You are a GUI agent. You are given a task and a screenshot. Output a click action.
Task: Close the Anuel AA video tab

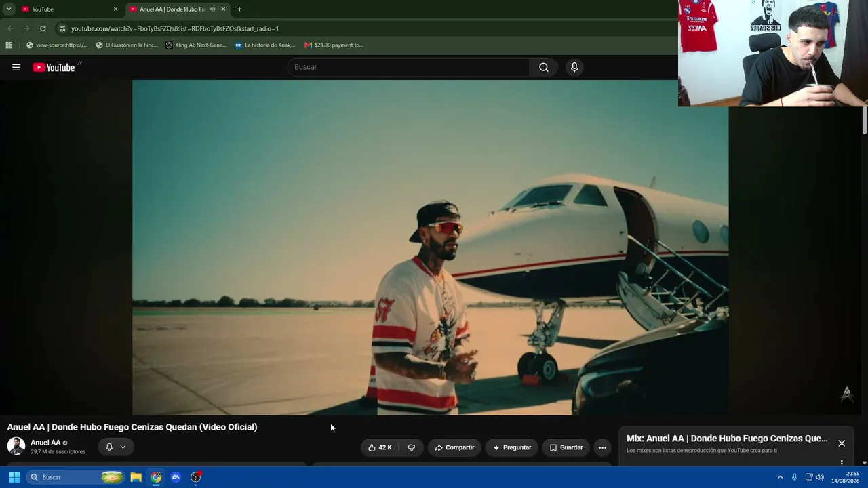[x=223, y=9]
